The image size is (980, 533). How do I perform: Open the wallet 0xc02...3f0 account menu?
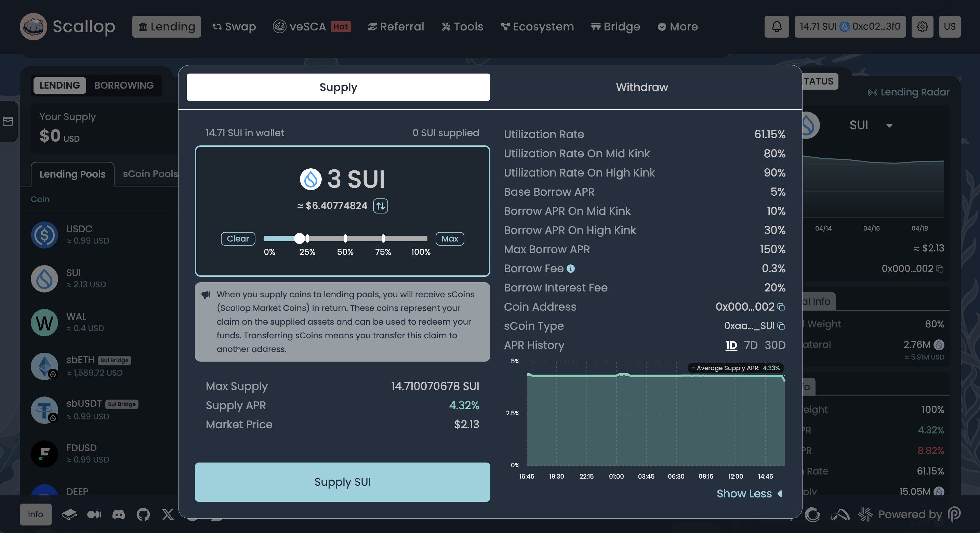click(850, 27)
